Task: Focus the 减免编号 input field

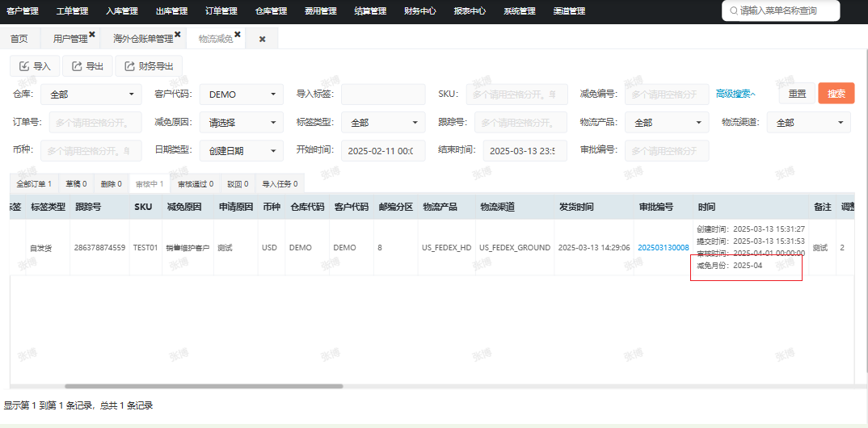Action: [x=667, y=94]
